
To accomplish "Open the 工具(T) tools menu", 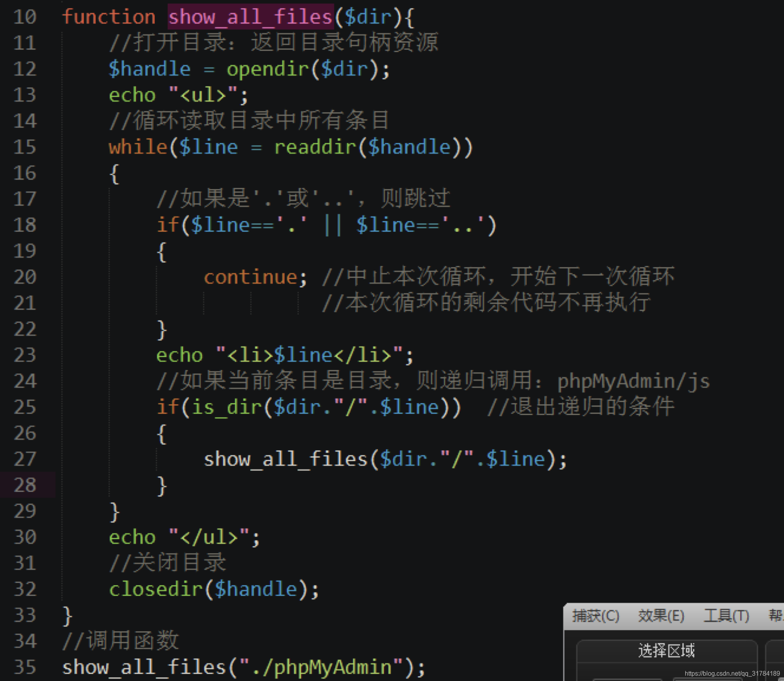I will [726, 616].
